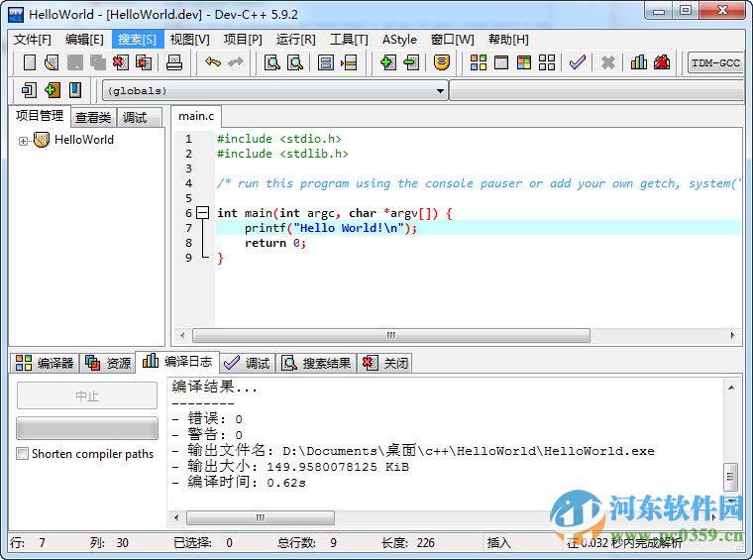
Task: Open the 视图[V] menu
Action: point(189,40)
